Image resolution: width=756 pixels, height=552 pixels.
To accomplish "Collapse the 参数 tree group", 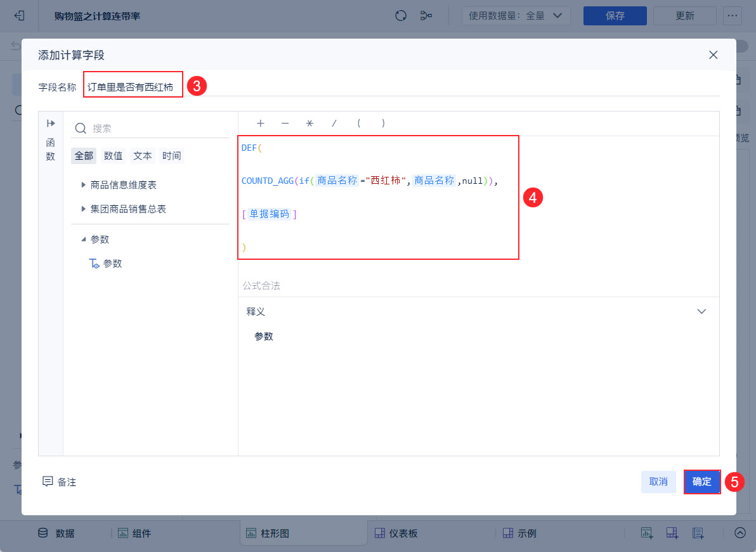I will [x=84, y=240].
